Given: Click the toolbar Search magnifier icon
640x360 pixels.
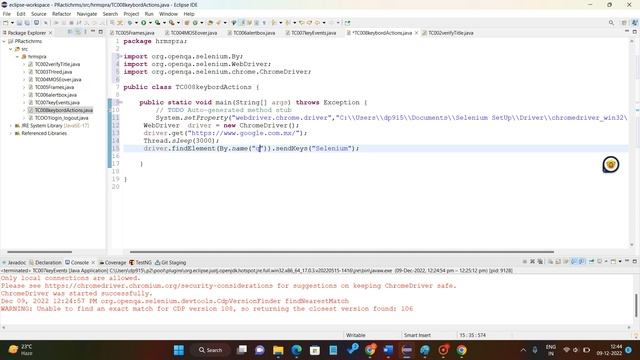Looking at the screenshot, I should (611, 23).
